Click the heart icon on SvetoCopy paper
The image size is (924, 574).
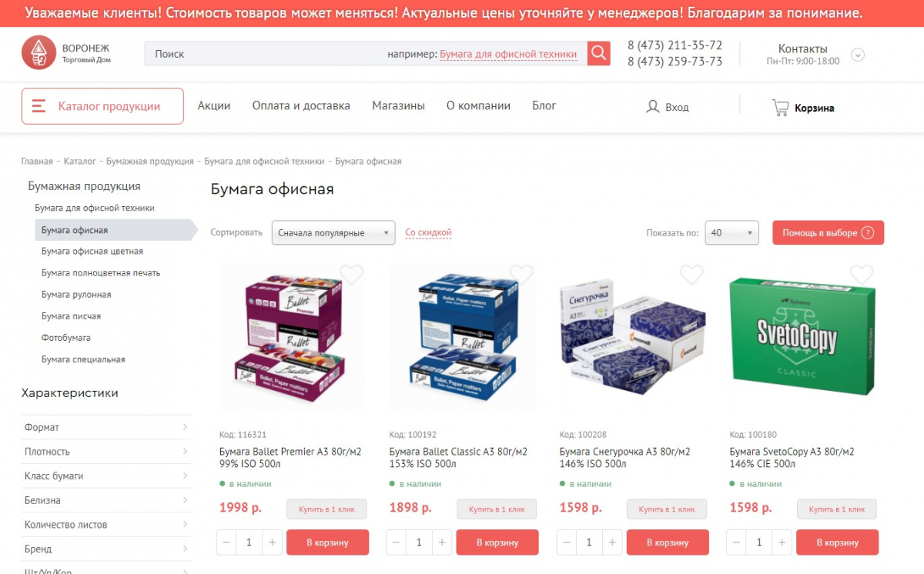pos(862,275)
